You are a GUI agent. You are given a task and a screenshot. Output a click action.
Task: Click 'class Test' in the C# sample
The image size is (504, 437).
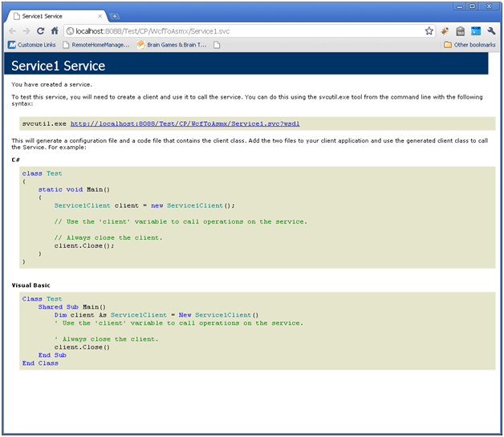pos(42,173)
